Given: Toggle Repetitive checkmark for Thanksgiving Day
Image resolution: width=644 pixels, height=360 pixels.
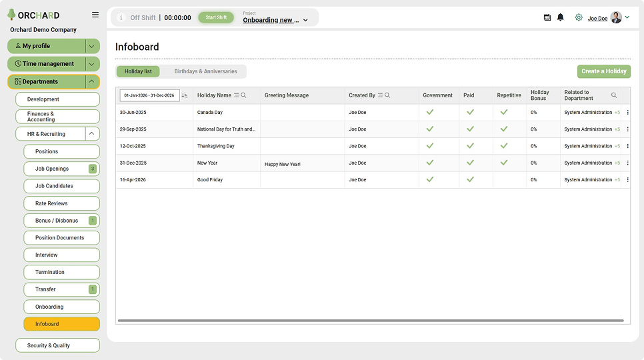Looking at the screenshot, I should [x=504, y=146].
